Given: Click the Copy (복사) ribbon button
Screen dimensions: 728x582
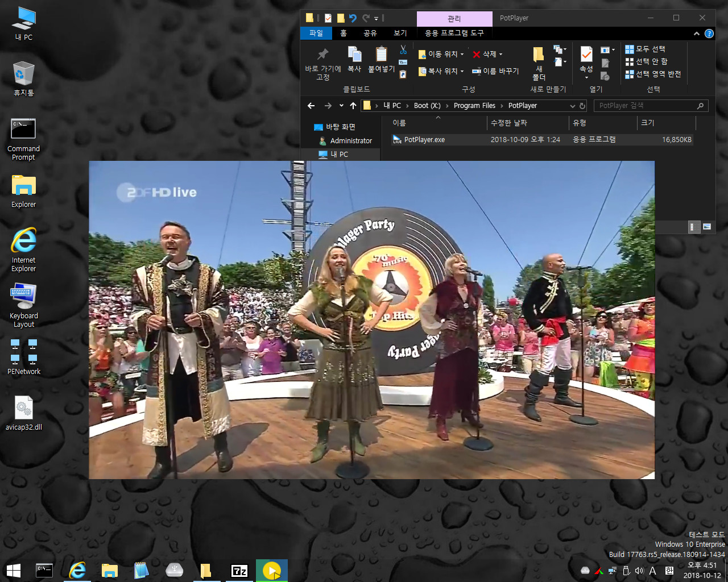Looking at the screenshot, I should [x=354, y=60].
